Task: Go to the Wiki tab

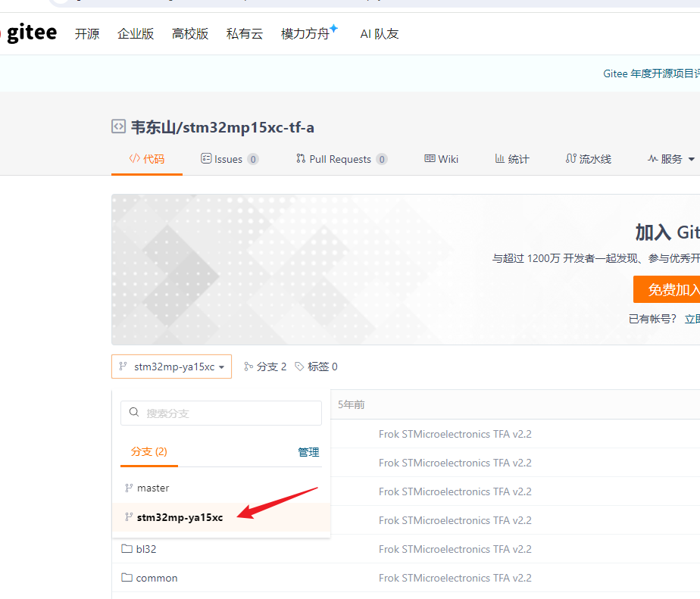Action: click(x=441, y=159)
